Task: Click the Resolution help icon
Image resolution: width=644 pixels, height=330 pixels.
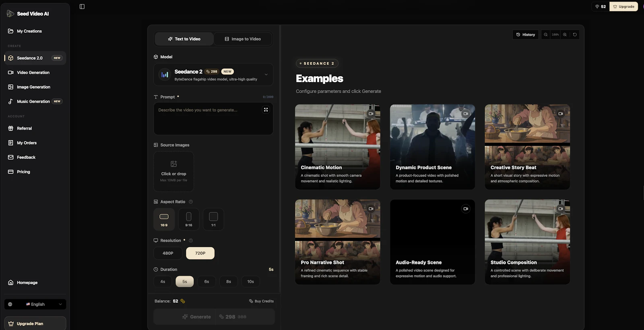Action: pos(191,241)
